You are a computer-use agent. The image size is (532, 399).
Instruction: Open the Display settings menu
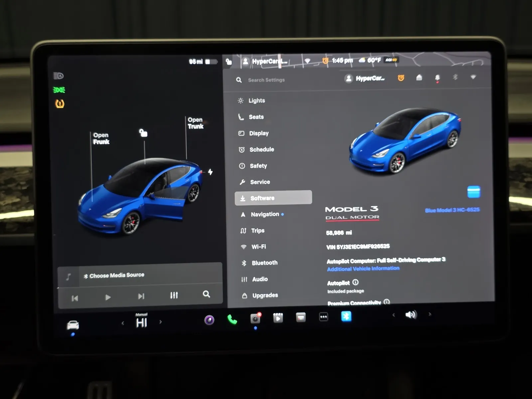pyautogui.click(x=259, y=133)
